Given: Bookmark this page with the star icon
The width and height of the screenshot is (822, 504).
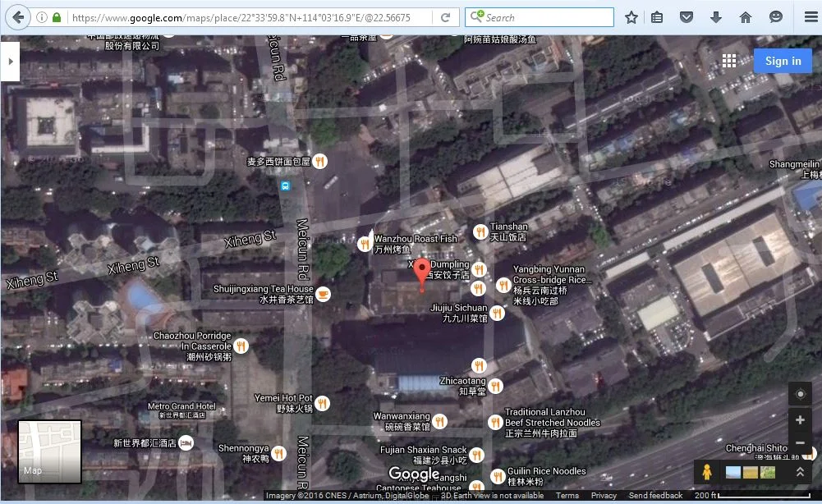Looking at the screenshot, I should pyautogui.click(x=631, y=17).
